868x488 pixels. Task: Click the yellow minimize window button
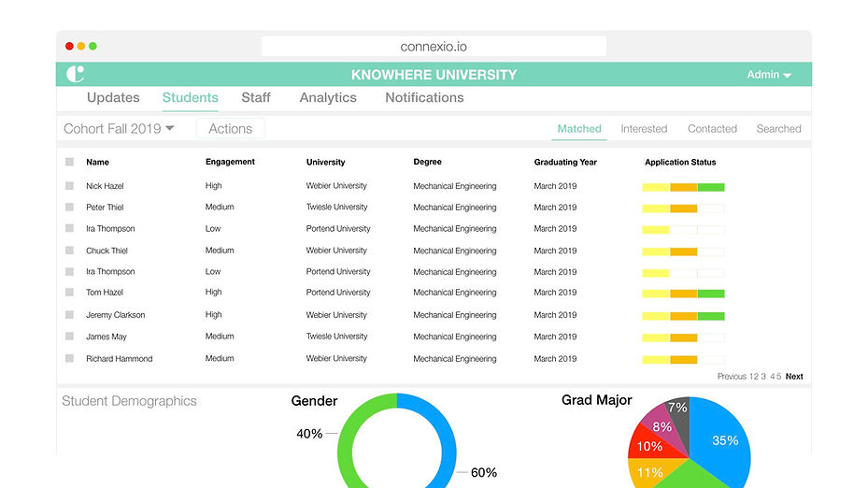(81, 46)
